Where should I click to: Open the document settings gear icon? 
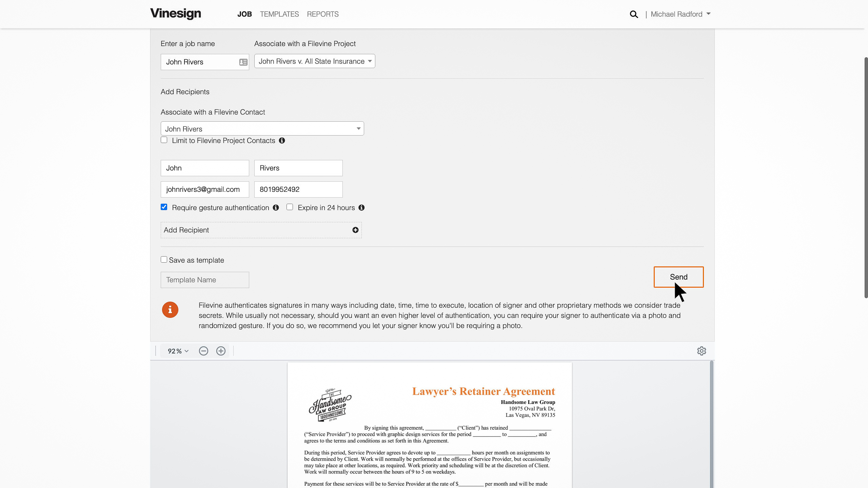point(702,351)
